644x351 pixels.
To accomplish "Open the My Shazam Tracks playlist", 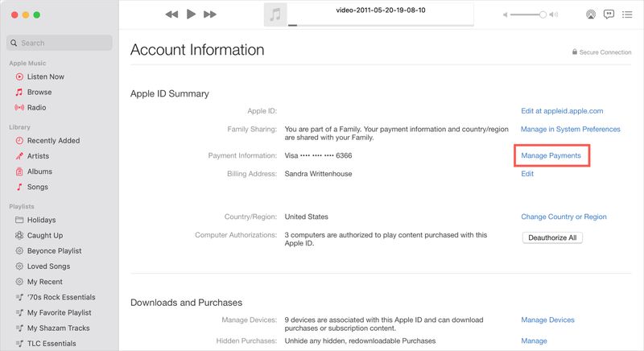I will (60, 328).
